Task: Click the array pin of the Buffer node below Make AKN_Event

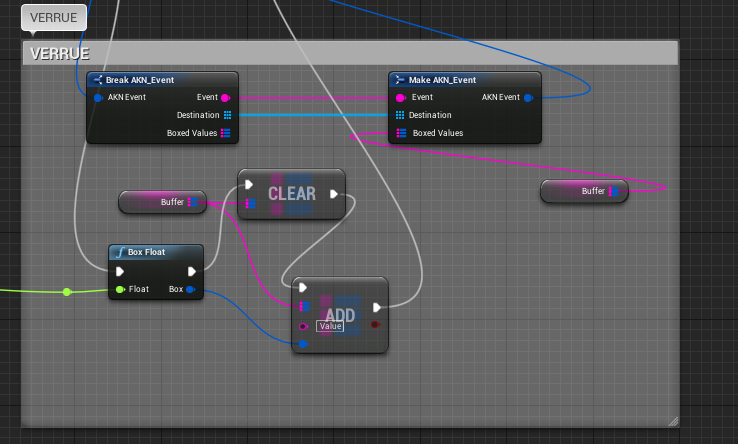Action: [613, 191]
